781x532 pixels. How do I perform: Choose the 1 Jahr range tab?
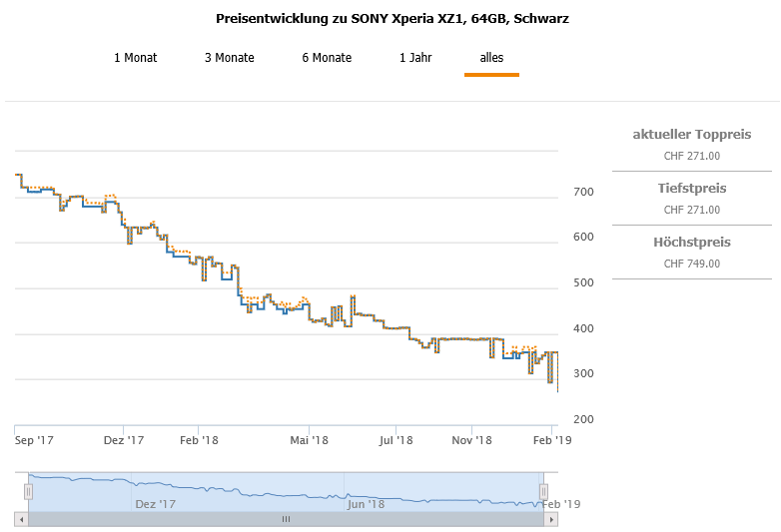pos(416,58)
